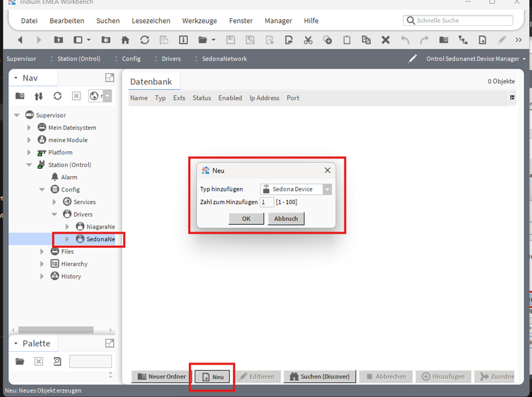532x397 pixels.
Task: Click Abbruch in the Neu dialog
Action: click(x=286, y=218)
